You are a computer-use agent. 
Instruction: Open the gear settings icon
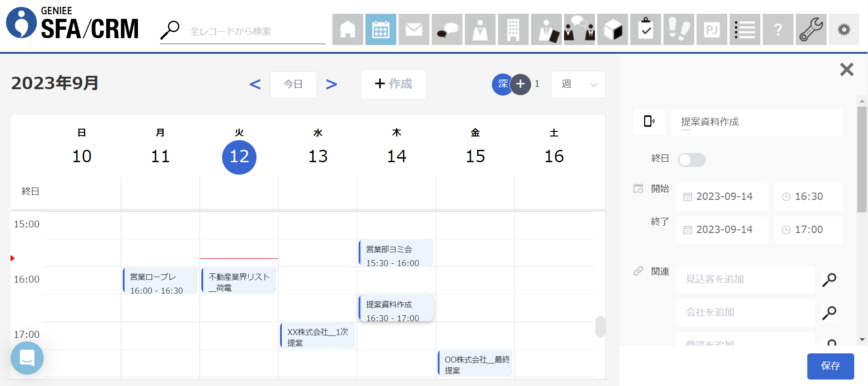844,29
